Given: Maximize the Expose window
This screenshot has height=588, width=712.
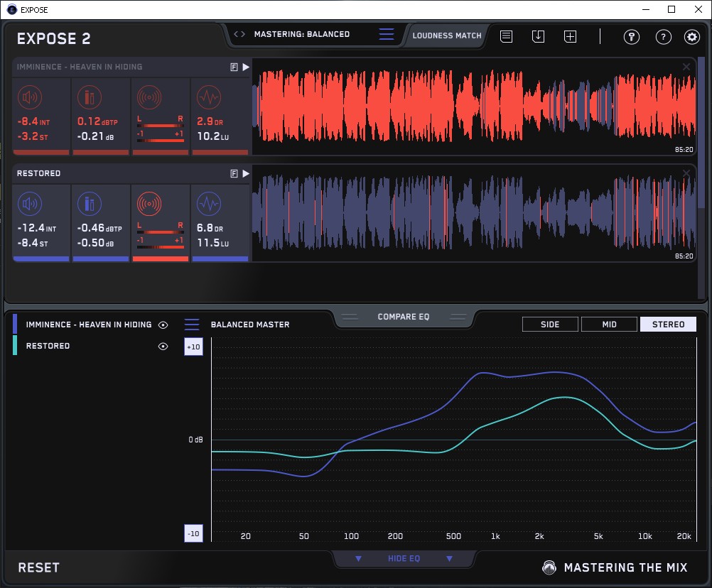Looking at the screenshot, I should (671, 9).
